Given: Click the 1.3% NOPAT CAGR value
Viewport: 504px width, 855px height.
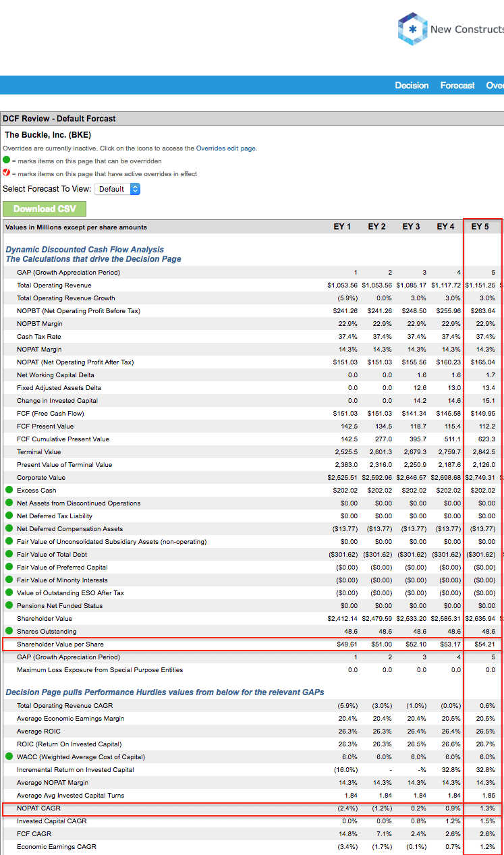Looking at the screenshot, I should pos(487,808).
